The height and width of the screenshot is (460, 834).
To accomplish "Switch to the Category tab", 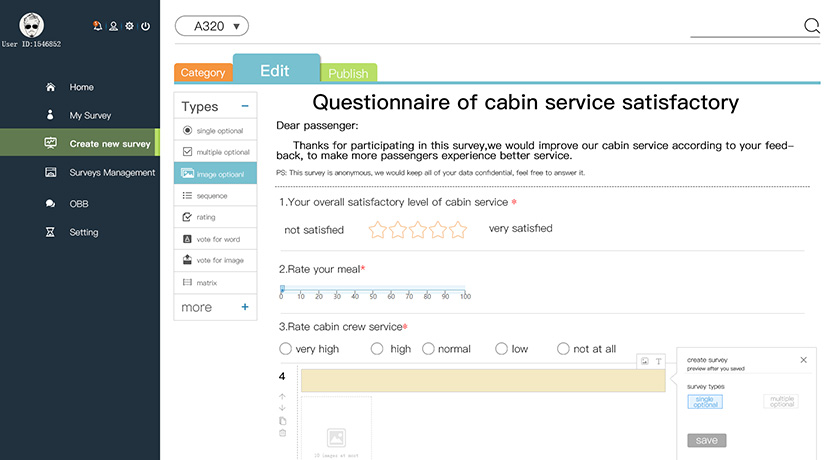I will tap(203, 73).
